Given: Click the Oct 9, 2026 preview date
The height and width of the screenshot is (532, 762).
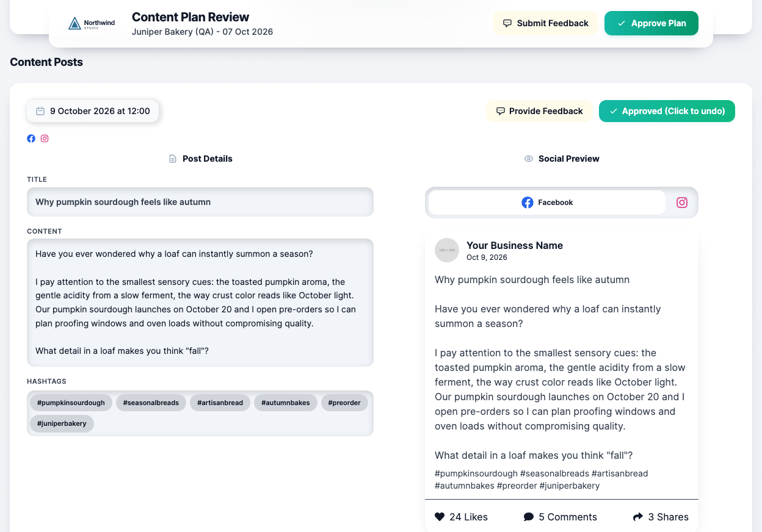Looking at the screenshot, I should click(487, 257).
